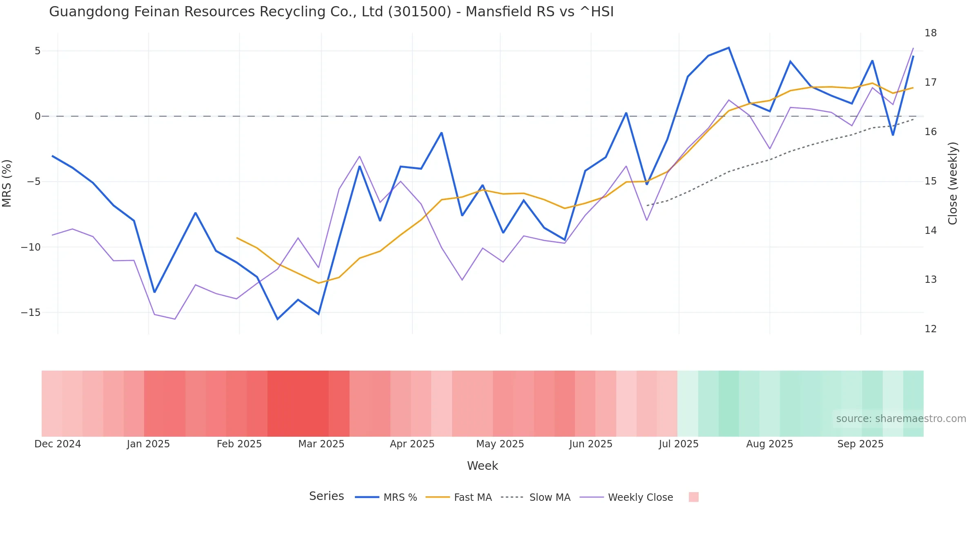Screen dimensions: 980x551
Task: Click the 'Apr 2025' axis label
Action: pos(412,444)
